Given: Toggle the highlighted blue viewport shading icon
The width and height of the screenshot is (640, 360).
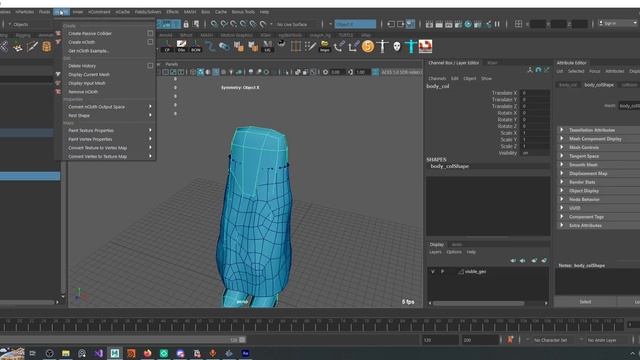Looking at the screenshot, I should (200, 72).
